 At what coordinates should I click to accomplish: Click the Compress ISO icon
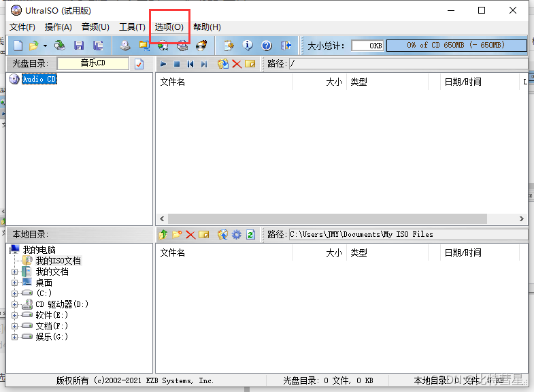click(182, 46)
